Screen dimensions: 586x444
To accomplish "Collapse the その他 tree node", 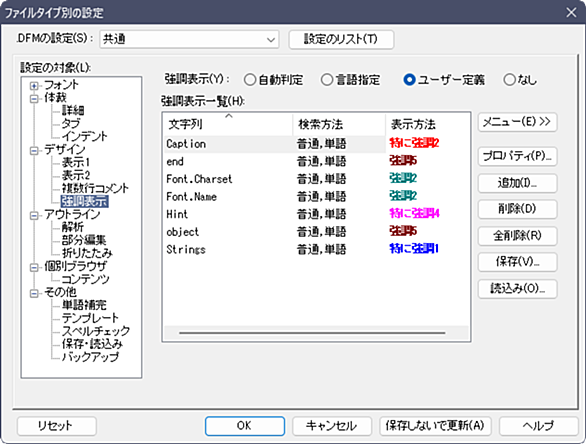I will coord(34,293).
